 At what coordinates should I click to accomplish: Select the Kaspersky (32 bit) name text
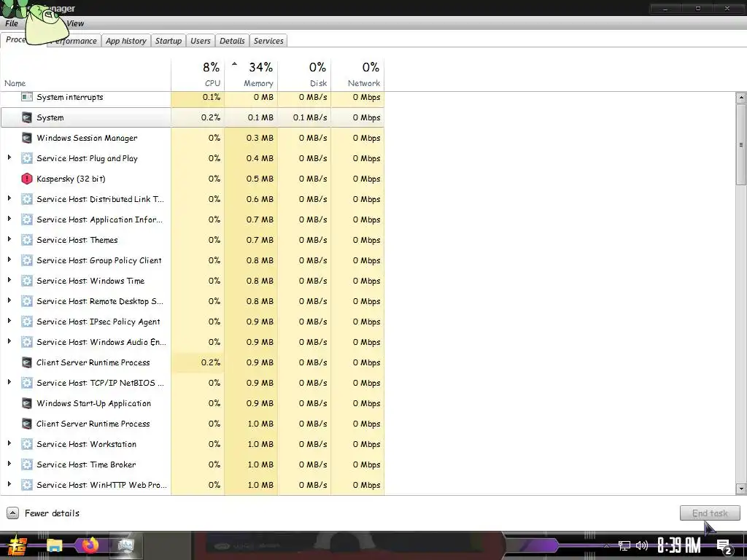point(71,179)
